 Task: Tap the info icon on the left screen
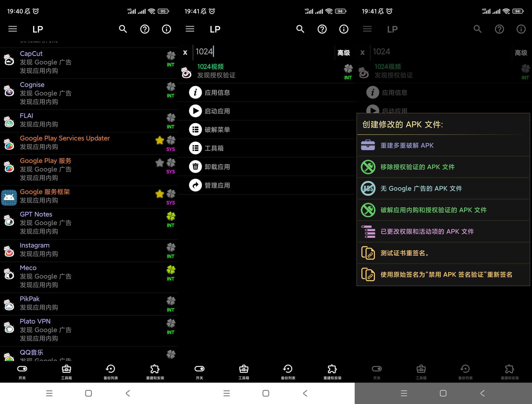[166, 29]
